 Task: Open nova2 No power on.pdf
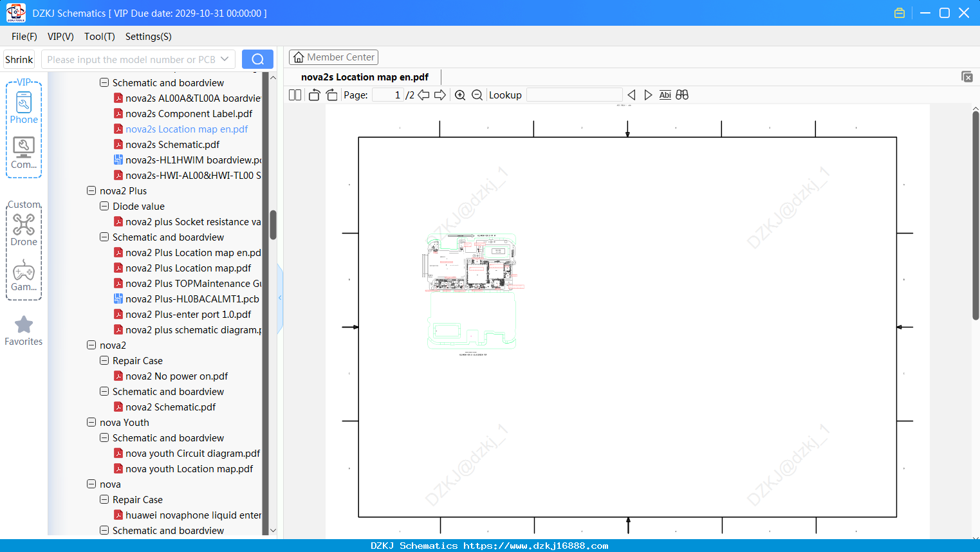coord(176,376)
